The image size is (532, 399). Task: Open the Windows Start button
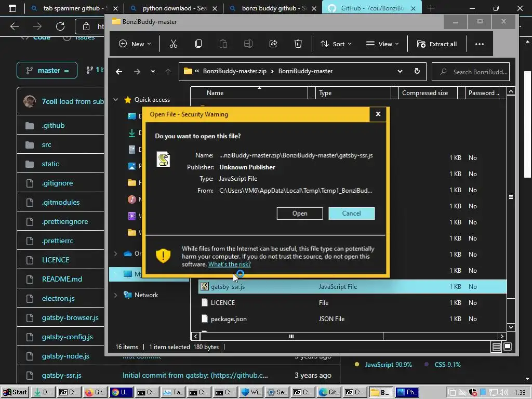[x=15, y=392]
